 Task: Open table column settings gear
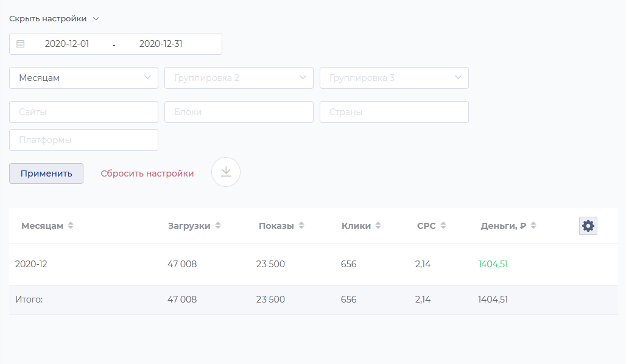[x=588, y=226]
